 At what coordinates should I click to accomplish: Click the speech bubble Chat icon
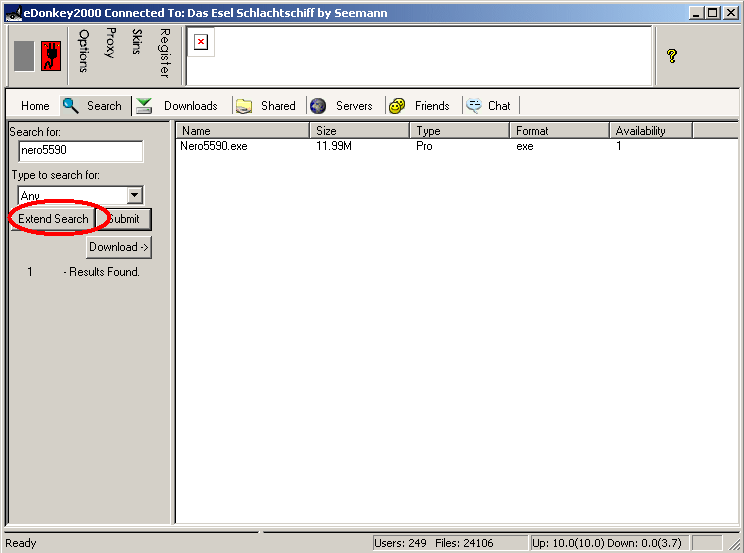tap(474, 105)
